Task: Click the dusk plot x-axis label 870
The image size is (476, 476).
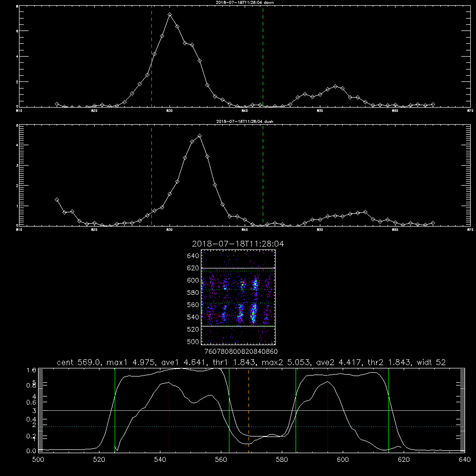Action: pyautogui.click(x=470, y=230)
